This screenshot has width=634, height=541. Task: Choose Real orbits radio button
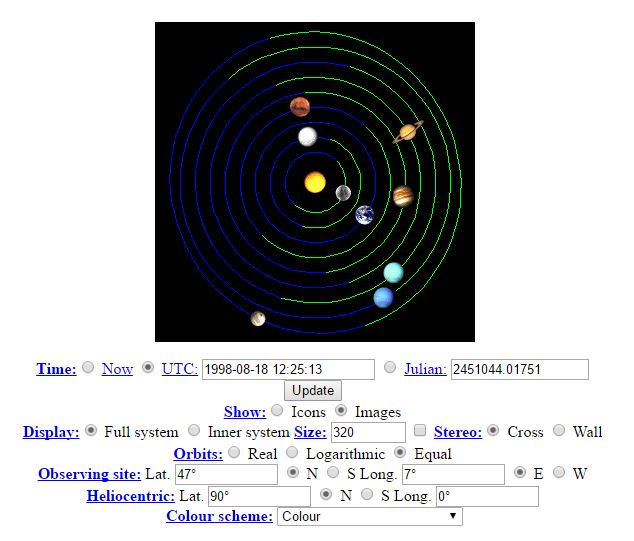pos(234,452)
